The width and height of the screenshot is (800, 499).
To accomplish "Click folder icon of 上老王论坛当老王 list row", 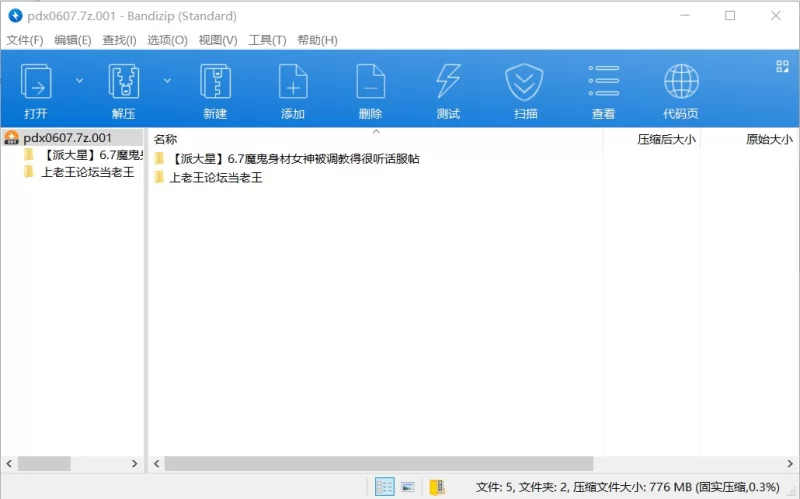I will click(160, 177).
